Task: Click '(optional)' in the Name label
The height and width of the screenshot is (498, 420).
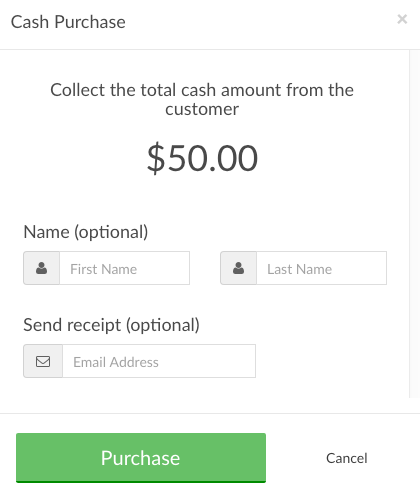Action: point(111,232)
